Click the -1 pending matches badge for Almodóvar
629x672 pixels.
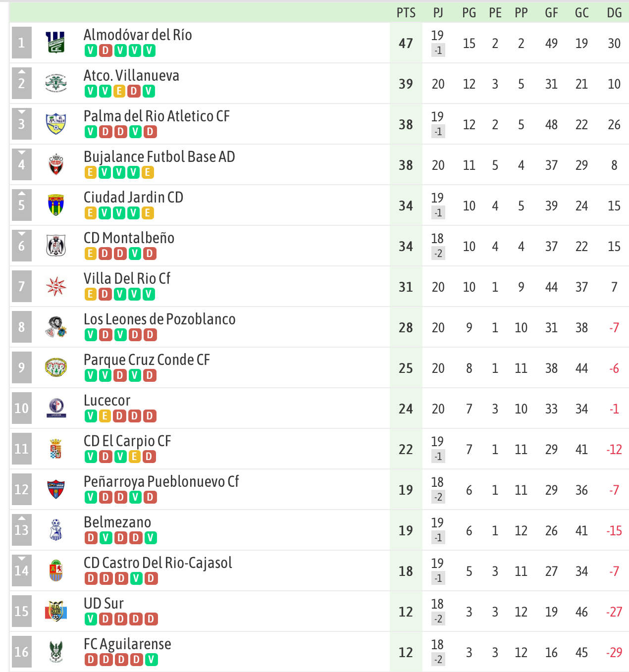pyautogui.click(x=438, y=51)
